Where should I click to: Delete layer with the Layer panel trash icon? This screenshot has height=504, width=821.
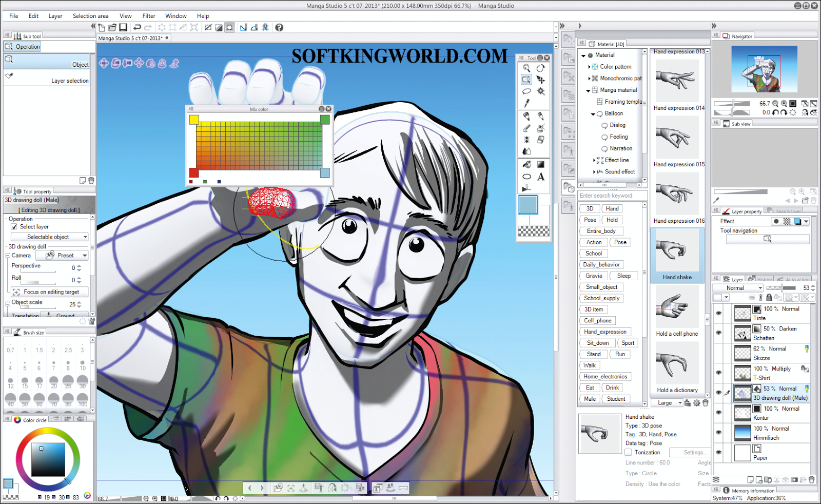point(811,480)
